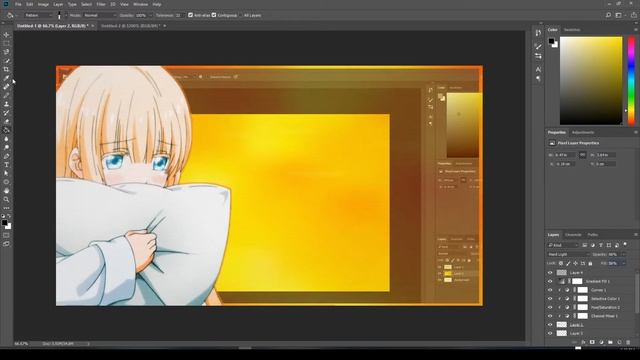Click the screen mode icon
Viewport: 640px width, 360px height.
click(x=6, y=244)
